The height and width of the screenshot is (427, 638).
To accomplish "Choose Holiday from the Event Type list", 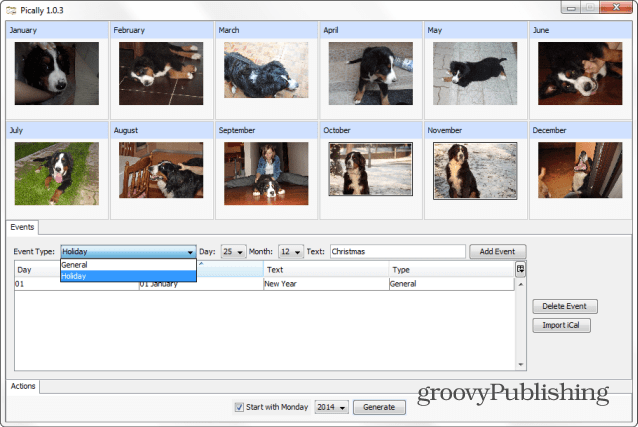I will (x=128, y=276).
